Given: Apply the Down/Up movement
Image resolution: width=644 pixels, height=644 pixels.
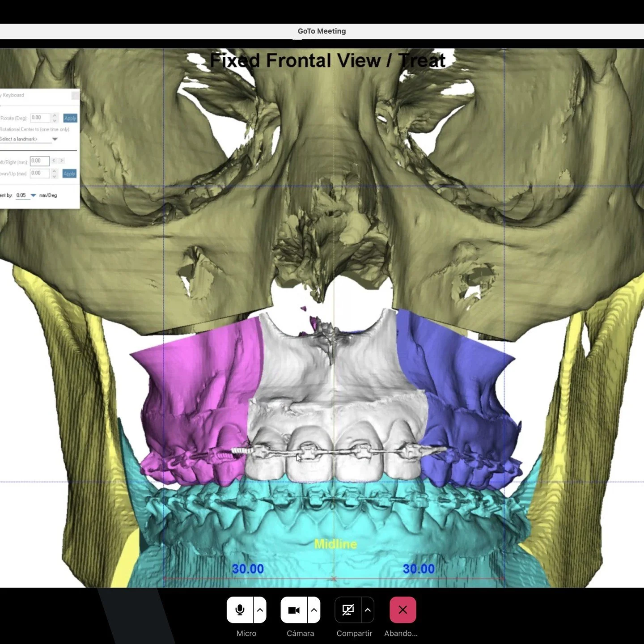Looking at the screenshot, I should (x=70, y=174).
